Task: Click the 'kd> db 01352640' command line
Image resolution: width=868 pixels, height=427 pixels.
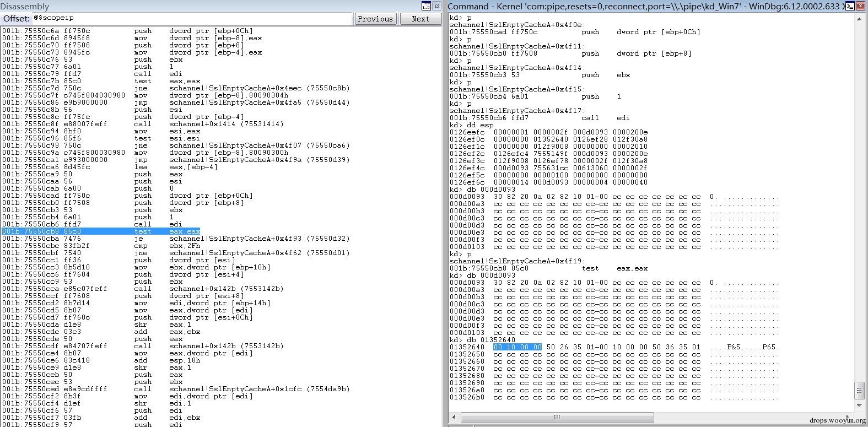Action: click(482, 340)
